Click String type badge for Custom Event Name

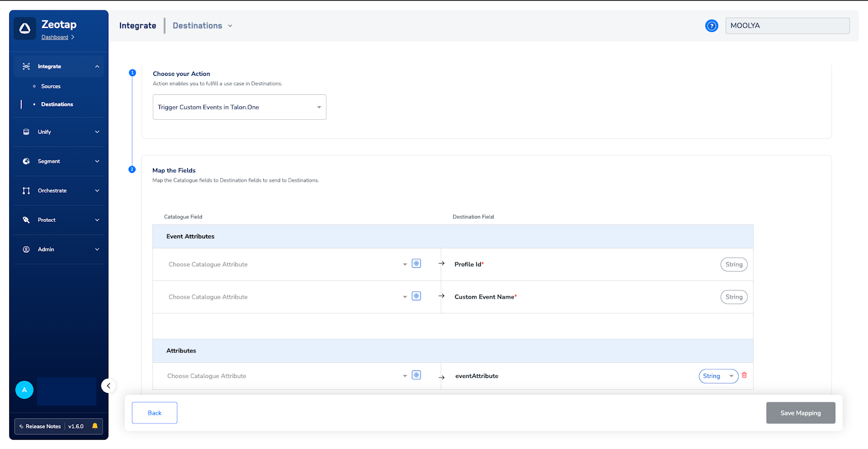[x=734, y=297]
